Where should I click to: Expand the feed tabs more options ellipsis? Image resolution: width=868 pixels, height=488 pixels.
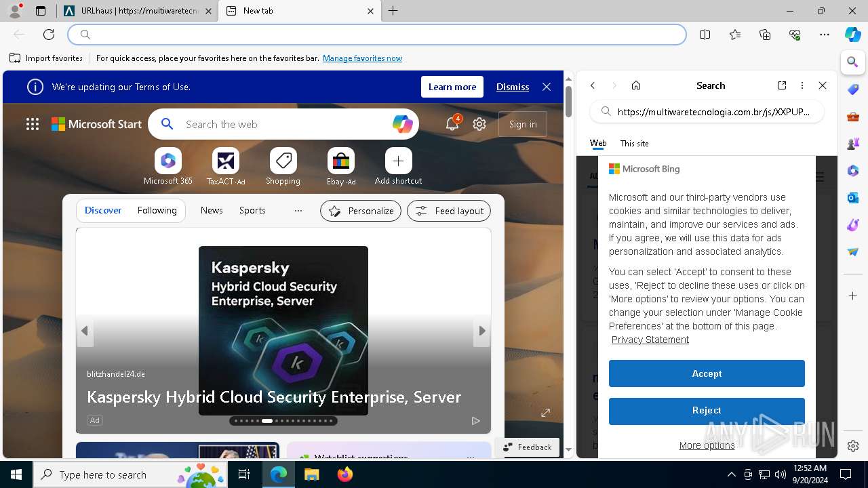(298, 211)
